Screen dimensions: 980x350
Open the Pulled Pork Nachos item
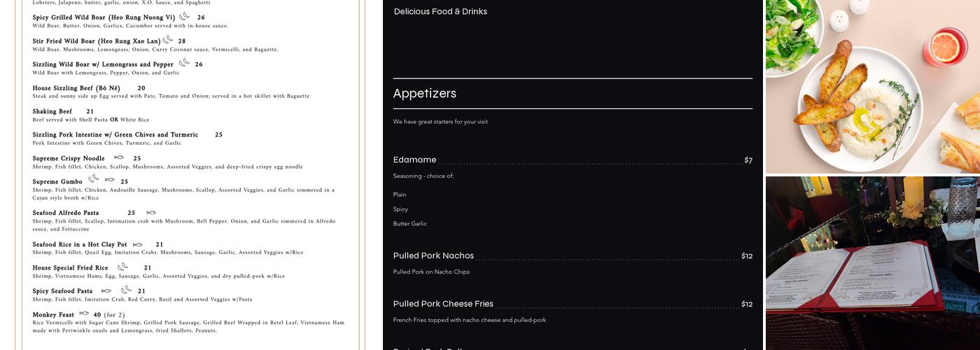tap(433, 256)
